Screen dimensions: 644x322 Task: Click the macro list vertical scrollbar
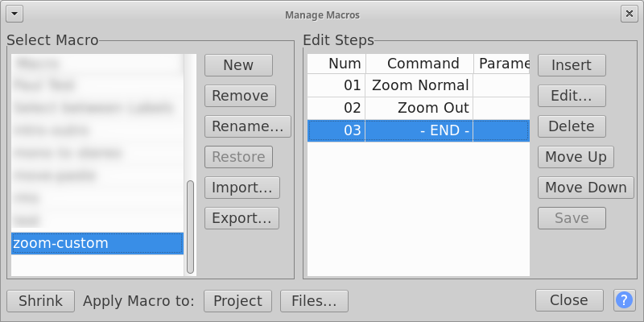click(x=190, y=227)
